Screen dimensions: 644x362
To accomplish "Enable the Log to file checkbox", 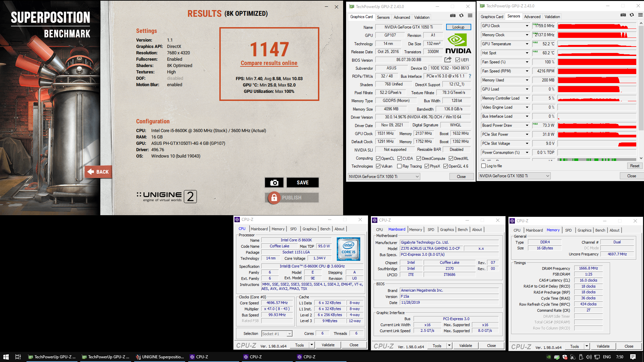I will [x=483, y=166].
